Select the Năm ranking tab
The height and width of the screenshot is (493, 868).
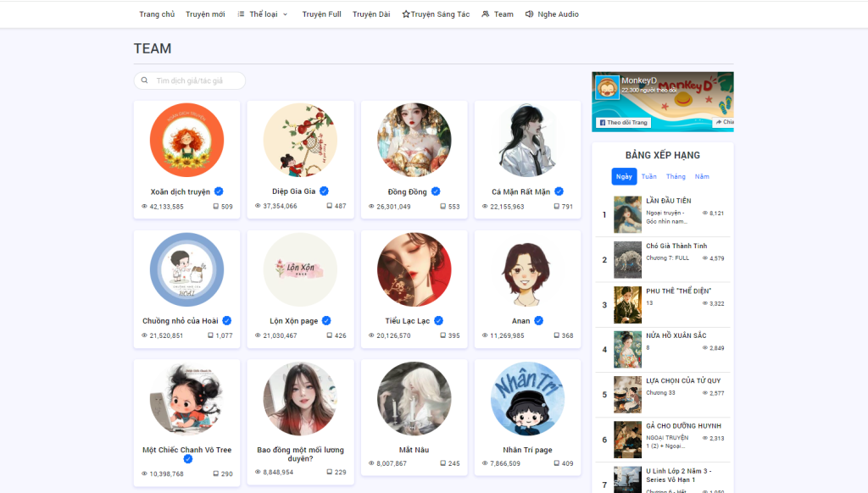[702, 176]
